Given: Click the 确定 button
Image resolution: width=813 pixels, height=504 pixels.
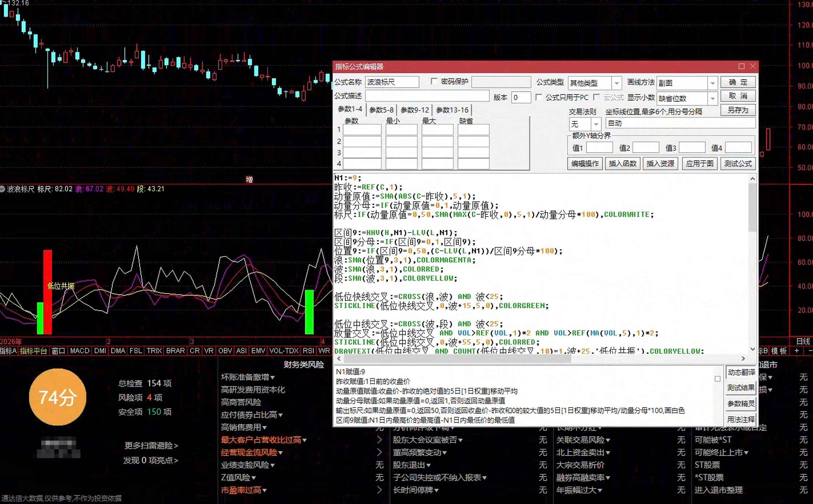Looking at the screenshot, I should click(x=738, y=82).
